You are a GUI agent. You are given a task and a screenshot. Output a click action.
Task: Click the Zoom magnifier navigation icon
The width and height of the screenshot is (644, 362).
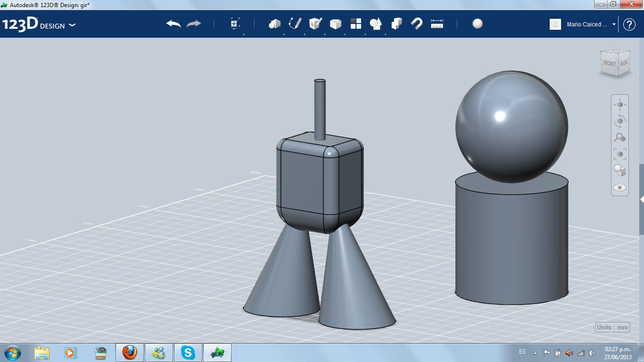point(620,138)
